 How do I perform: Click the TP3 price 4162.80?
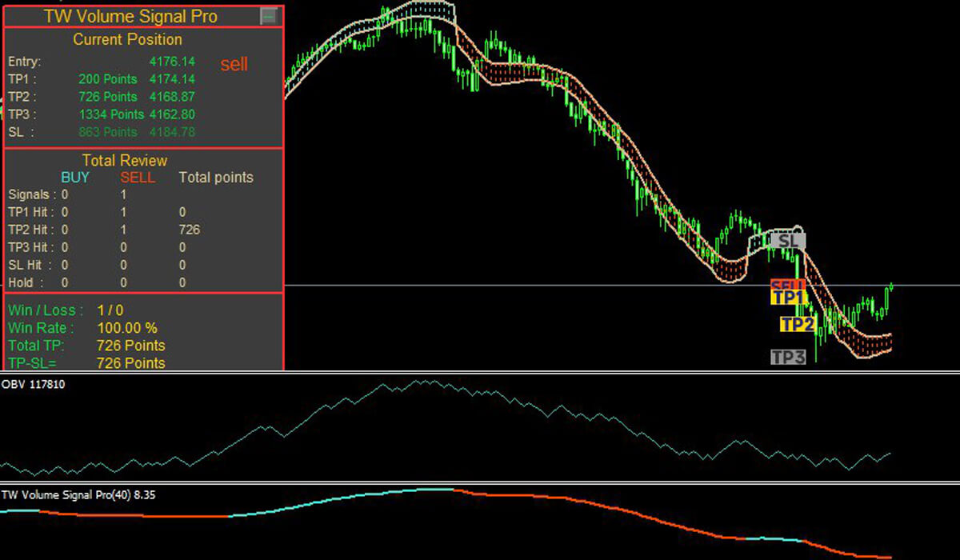pyautogui.click(x=172, y=114)
